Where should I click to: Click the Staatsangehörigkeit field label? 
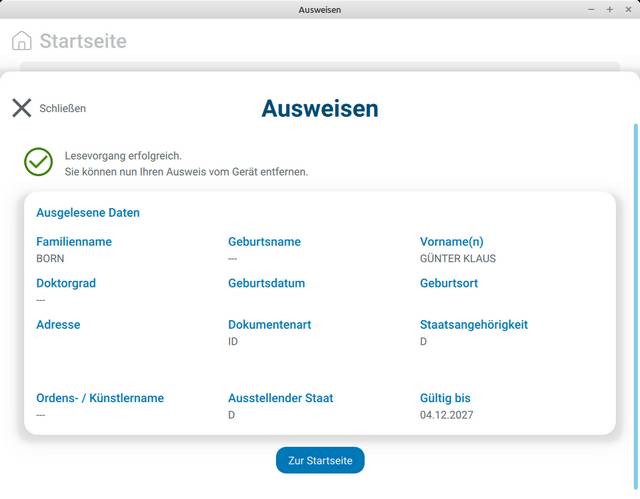pos(473,325)
